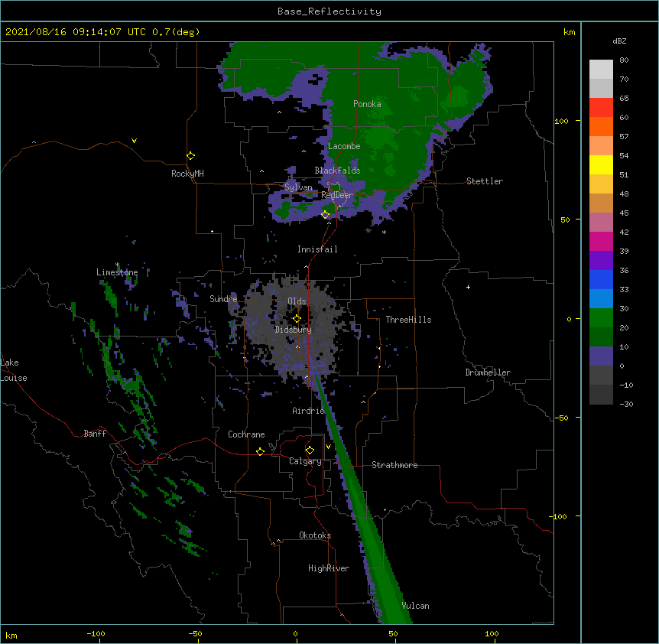Viewport: 659px width, 644px height.
Task: Pick the bright green 20-30 dBZ swatch
Action: (601, 318)
